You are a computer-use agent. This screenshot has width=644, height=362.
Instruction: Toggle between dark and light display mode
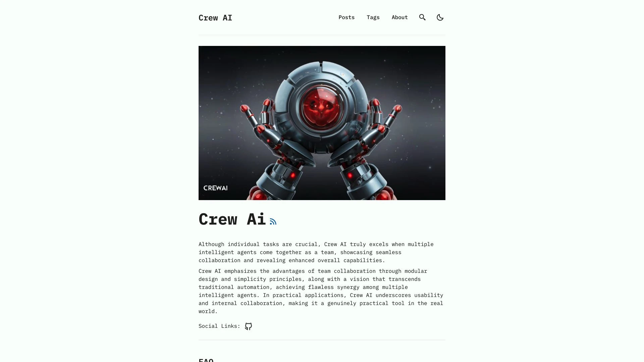(x=440, y=17)
